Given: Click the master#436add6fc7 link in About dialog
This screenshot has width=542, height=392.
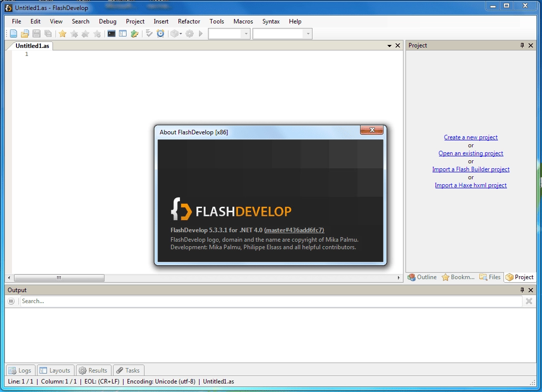Looking at the screenshot, I should coord(294,230).
